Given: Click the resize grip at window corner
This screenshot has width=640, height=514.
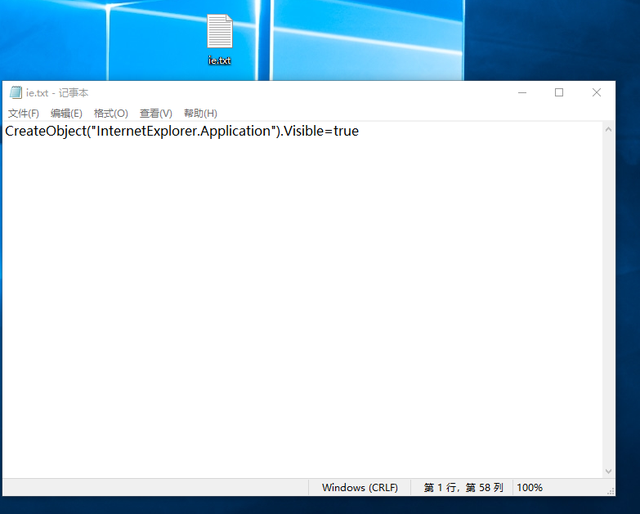Looking at the screenshot, I should pos(610,492).
